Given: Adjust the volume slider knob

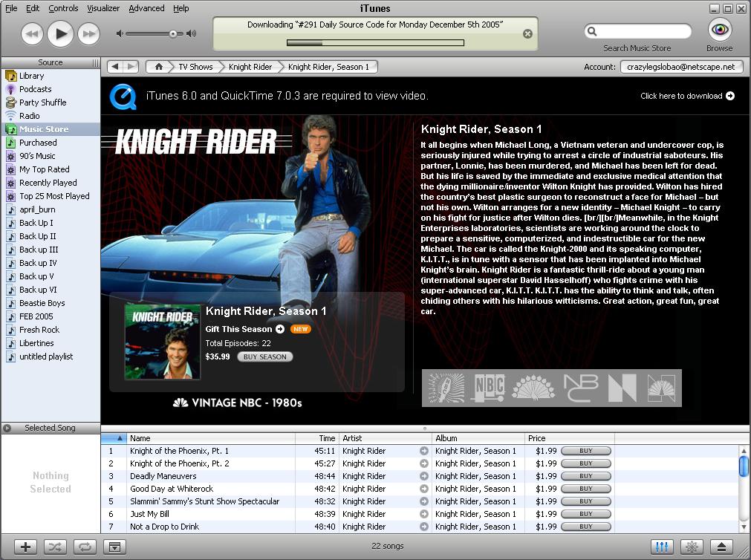Looking at the screenshot, I should (173, 33).
